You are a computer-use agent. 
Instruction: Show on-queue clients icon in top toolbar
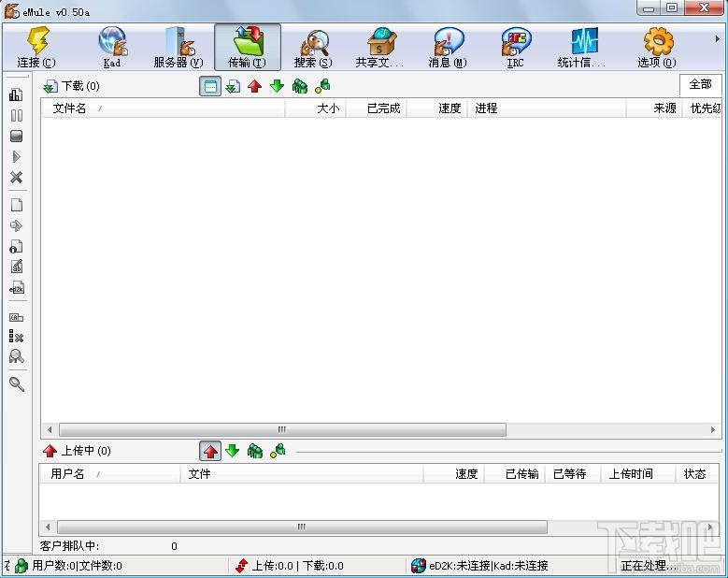[299, 86]
